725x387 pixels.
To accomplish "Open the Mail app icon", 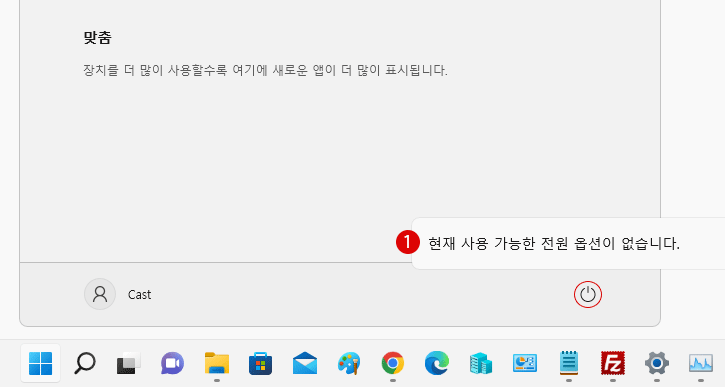I will click(x=305, y=363).
